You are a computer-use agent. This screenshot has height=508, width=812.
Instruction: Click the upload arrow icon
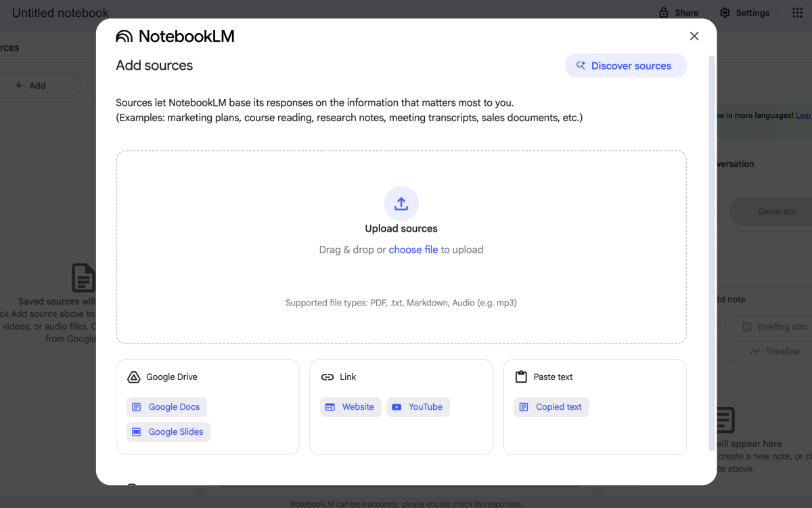coord(401,204)
